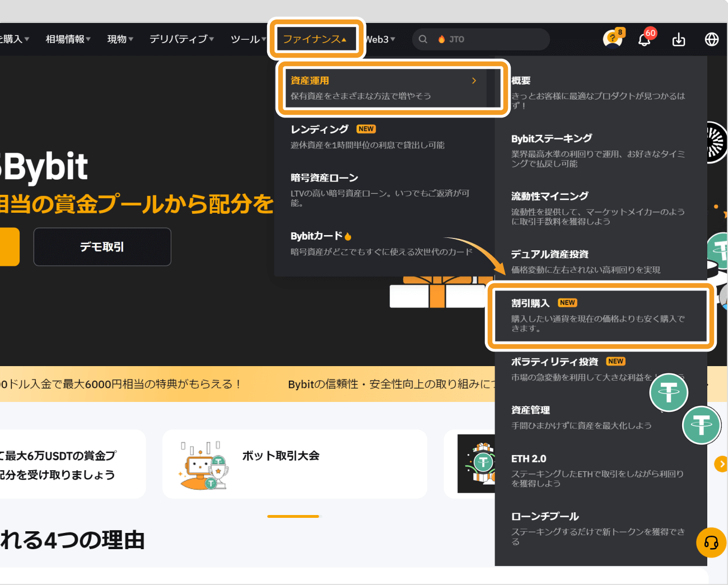Click the デモ取引 button
The height and width of the screenshot is (585, 728).
[102, 247]
